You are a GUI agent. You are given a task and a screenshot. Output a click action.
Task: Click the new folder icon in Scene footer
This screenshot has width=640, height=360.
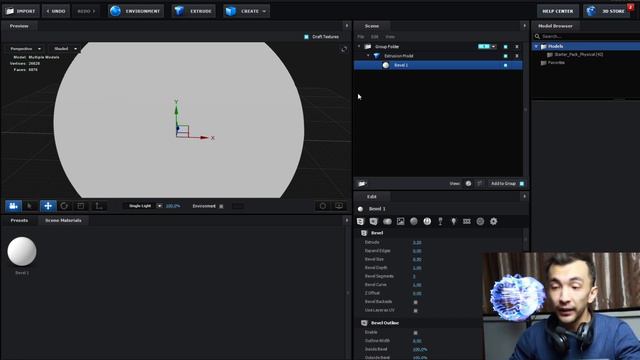point(362,184)
